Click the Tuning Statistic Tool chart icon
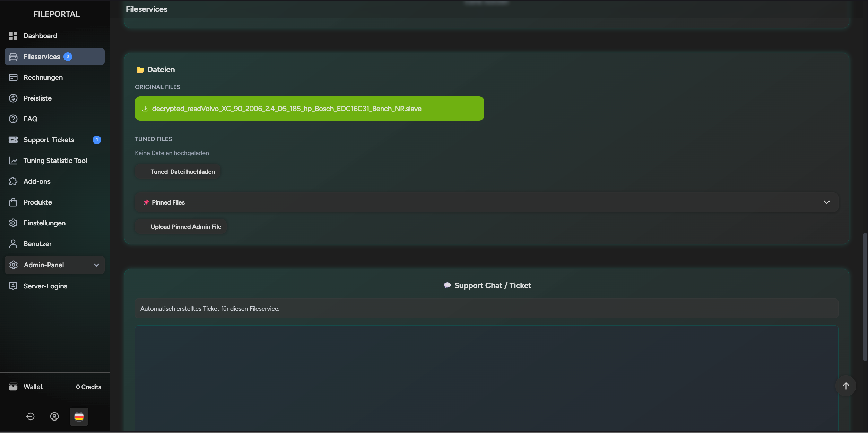Screen dimensions: 868x433 (x=13, y=161)
